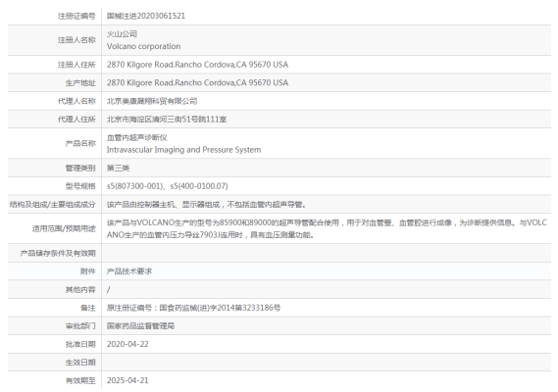Click the structure and composition description text
The width and height of the screenshot is (558, 392).
pos(206,204)
